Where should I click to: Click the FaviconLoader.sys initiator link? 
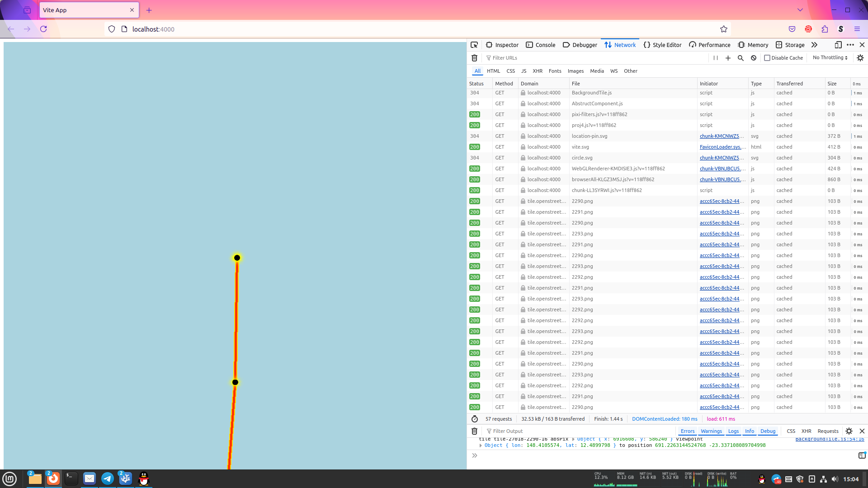(x=722, y=147)
